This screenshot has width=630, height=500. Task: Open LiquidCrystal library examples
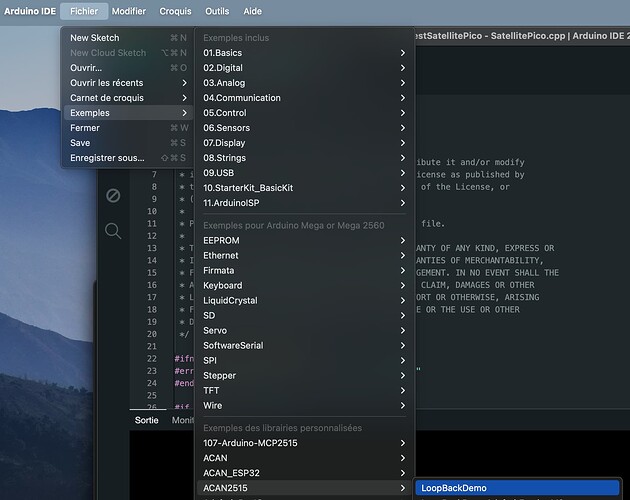click(305, 300)
